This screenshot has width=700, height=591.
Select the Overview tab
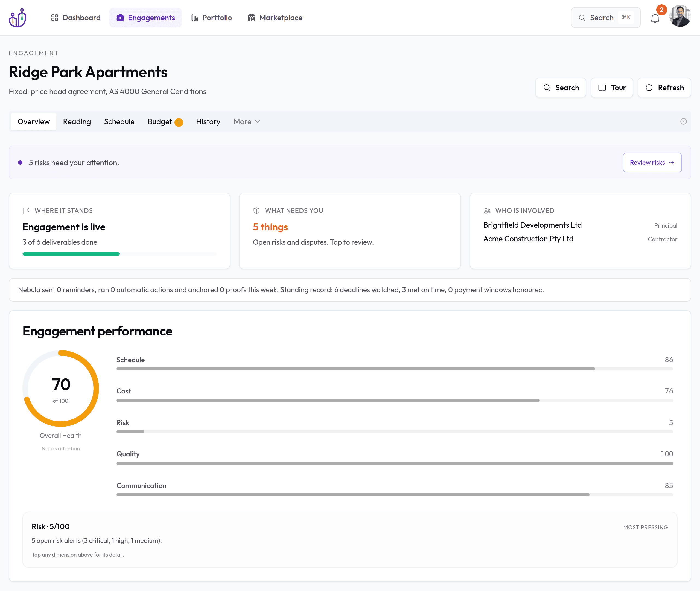pos(33,121)
